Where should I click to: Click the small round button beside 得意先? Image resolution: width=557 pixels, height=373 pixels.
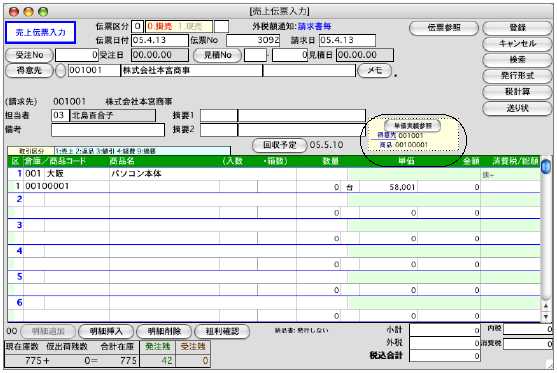(61, 71)
